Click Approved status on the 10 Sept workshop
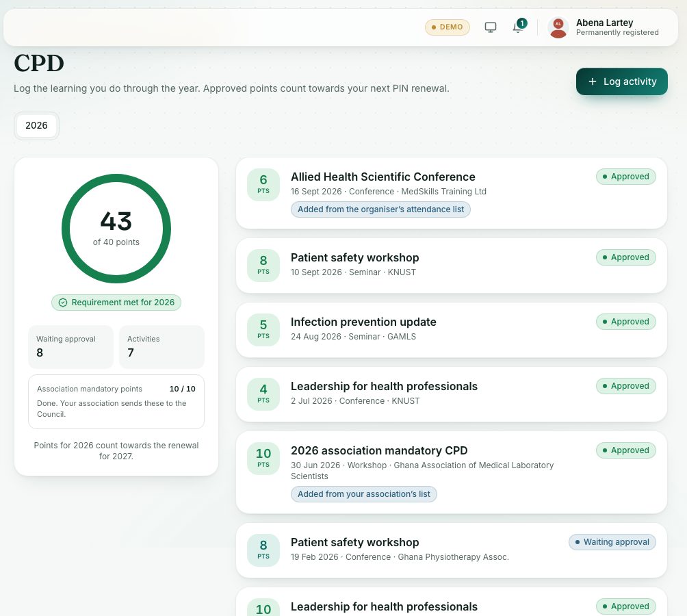The height and width of the screenshot is (616, 687). pos(625,257)
